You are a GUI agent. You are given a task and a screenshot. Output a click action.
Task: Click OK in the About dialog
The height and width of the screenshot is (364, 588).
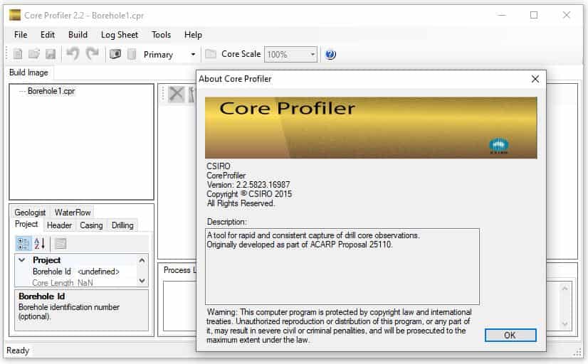[510, 335]
